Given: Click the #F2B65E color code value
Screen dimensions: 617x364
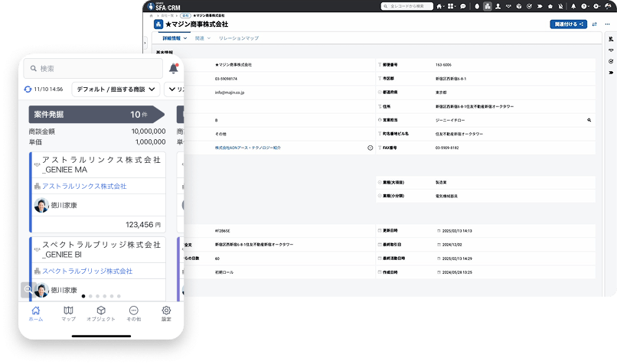Looking at the screenshot, I should pyautogui.click(x=222, y=231).
